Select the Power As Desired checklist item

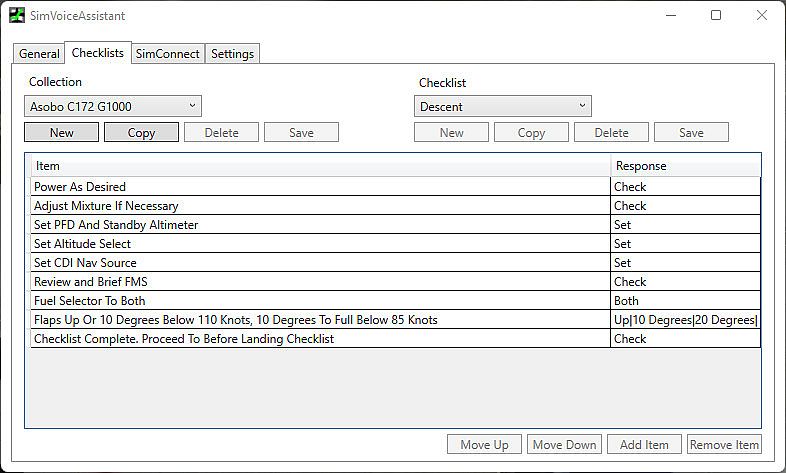click(80, 187)
